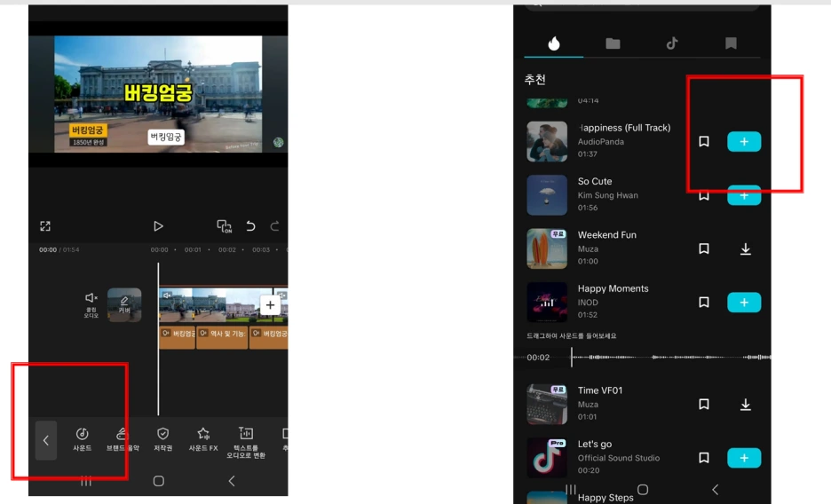
Task: Open the 사운드 (Sound) tool
Action: 83,439
